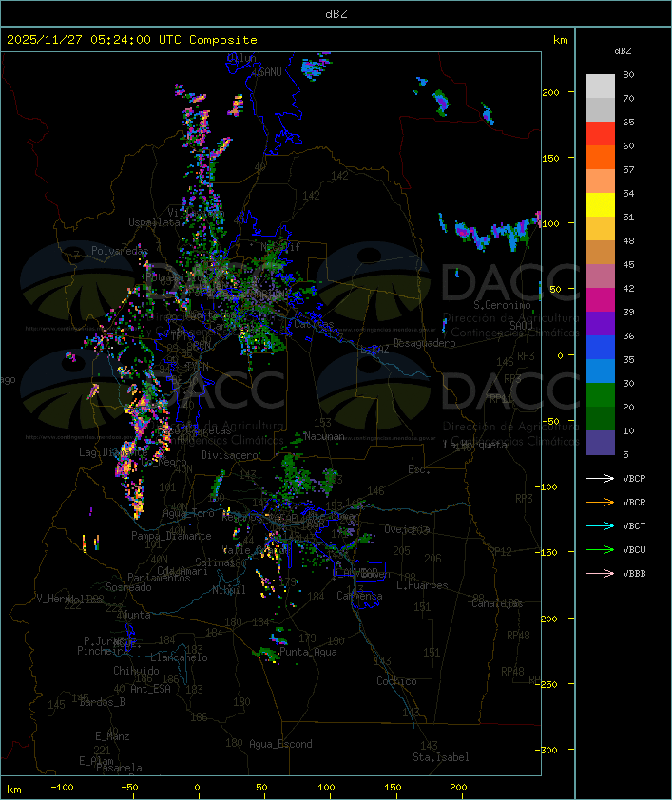The width and height of the screenshot is (672, 800).
Task: Click the Pampa_Diamante map label
Action: [171, 536]
